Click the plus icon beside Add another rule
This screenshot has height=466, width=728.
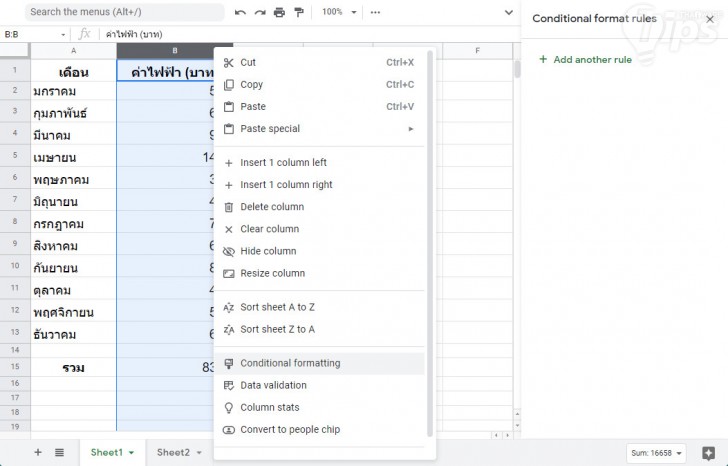click(543, 59)
